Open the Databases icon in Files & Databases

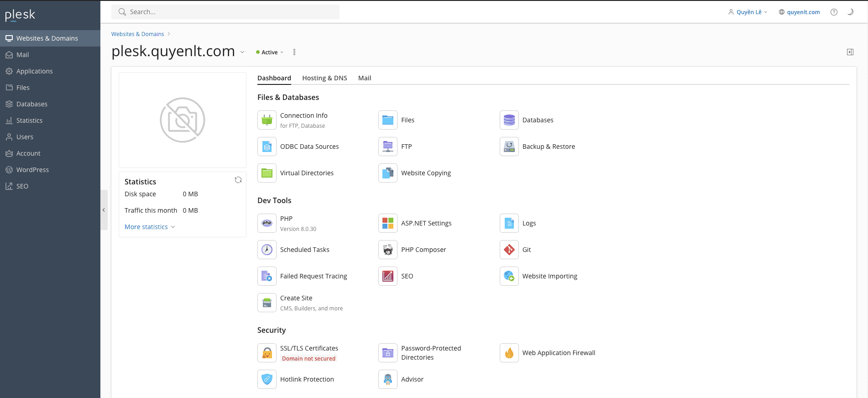[x=509, y=120]
